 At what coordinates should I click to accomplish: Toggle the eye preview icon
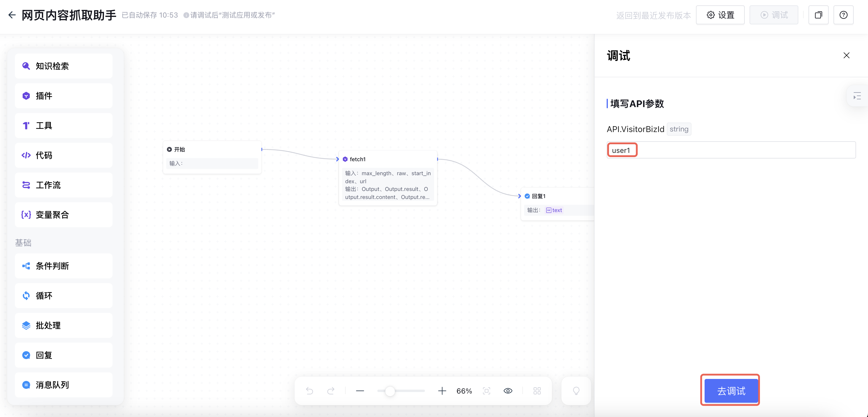(508, 391)
